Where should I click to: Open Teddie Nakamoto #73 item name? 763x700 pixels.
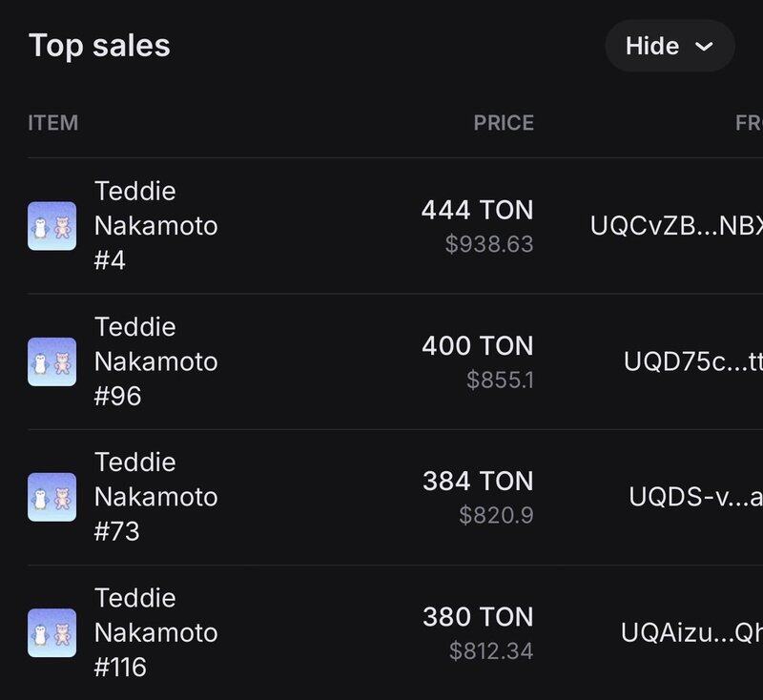pyautogui.click(x=155, y=497)
